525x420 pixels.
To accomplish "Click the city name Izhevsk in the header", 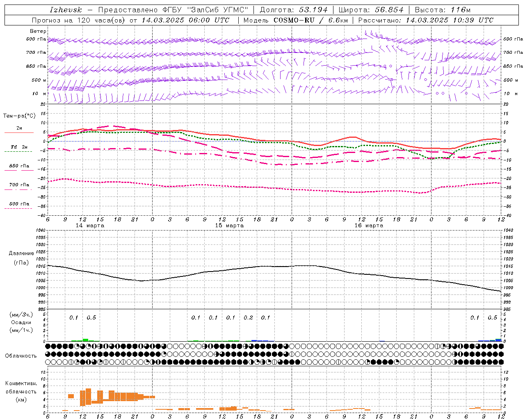I will pyautogui.click(x=66, y=10).
